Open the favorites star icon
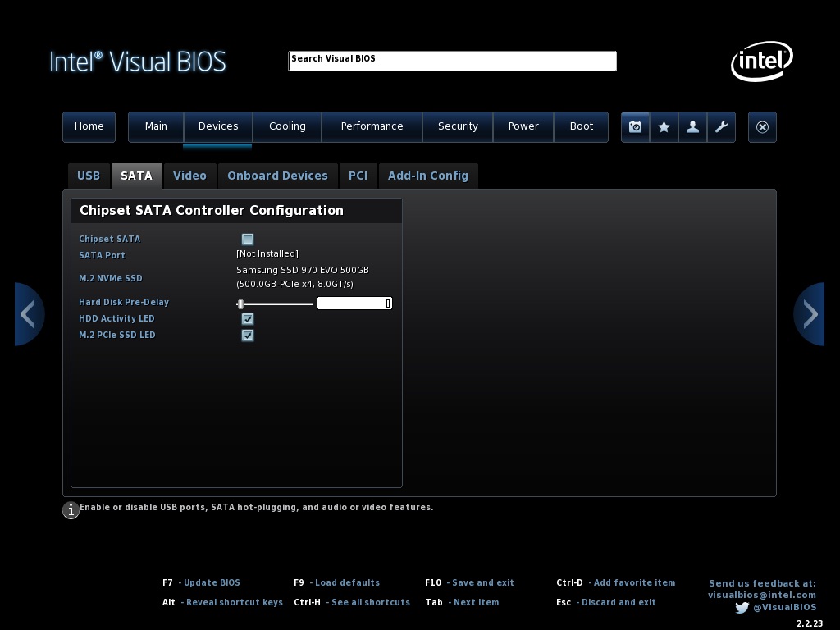 pos(664,127)
